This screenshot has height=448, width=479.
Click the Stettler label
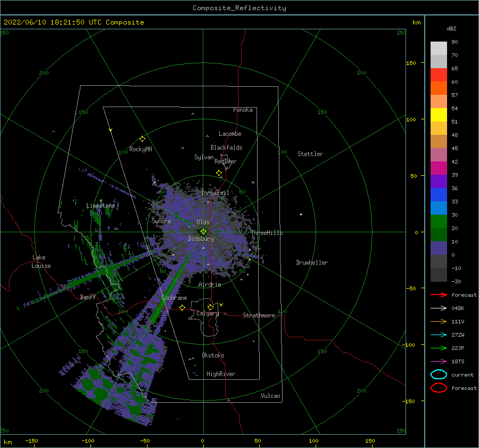click(310, 154)
